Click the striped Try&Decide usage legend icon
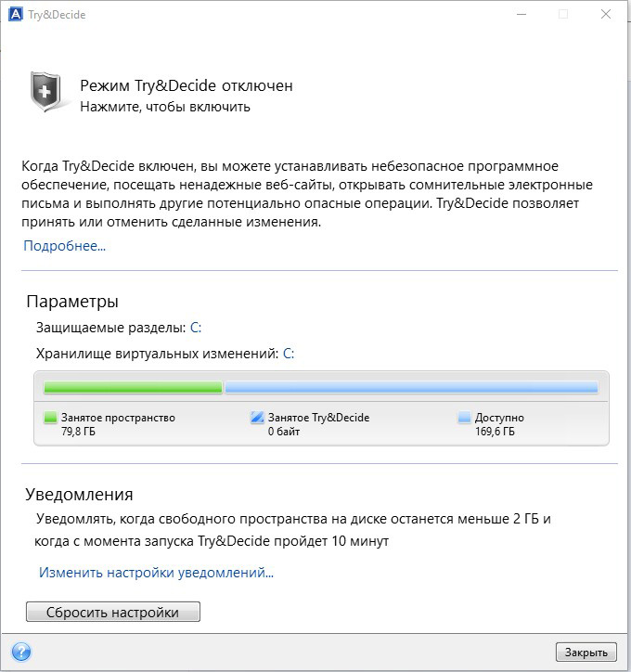This screenshot has width=631, height=672. point(257,417)
